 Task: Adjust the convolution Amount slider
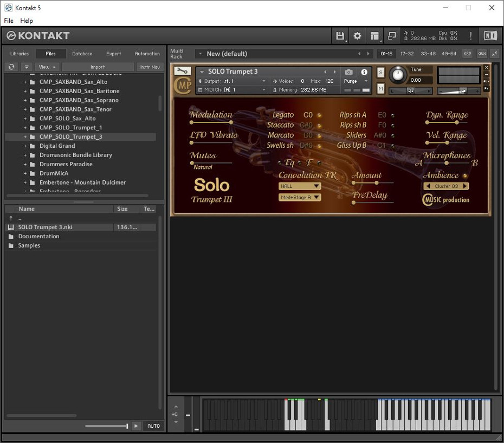(x=373, y=183)
